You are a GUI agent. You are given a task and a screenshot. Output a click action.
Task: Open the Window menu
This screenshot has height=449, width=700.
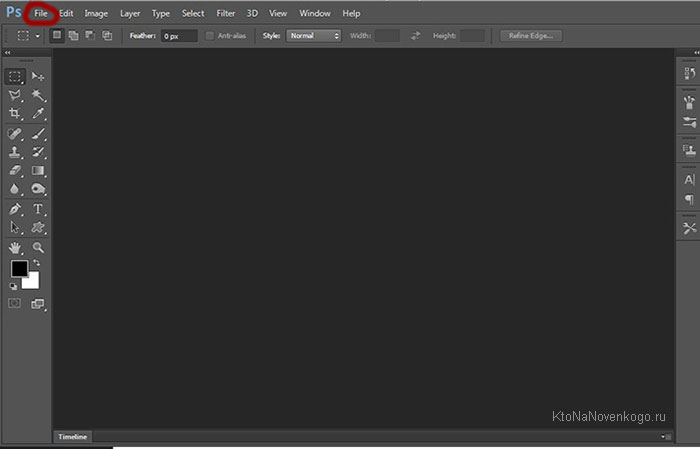click(x=315, y=13)
